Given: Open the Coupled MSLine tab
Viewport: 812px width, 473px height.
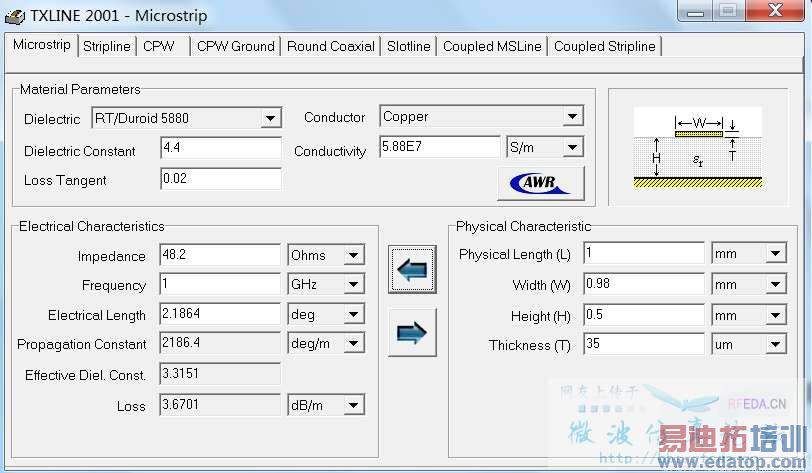Looking at the screenshot, I should click(x=492, y=46).
